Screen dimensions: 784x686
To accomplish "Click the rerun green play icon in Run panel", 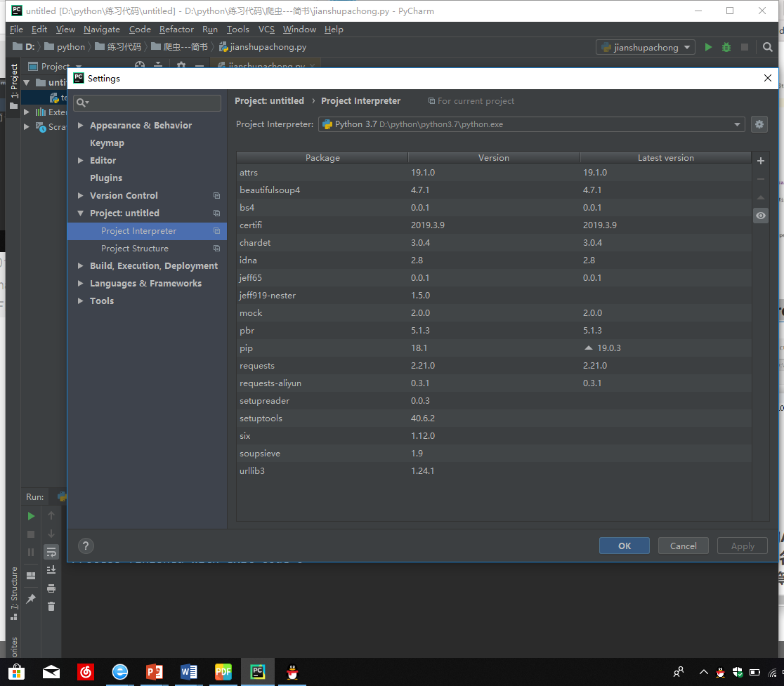I will pyautogui.click(x=31, y=516).
